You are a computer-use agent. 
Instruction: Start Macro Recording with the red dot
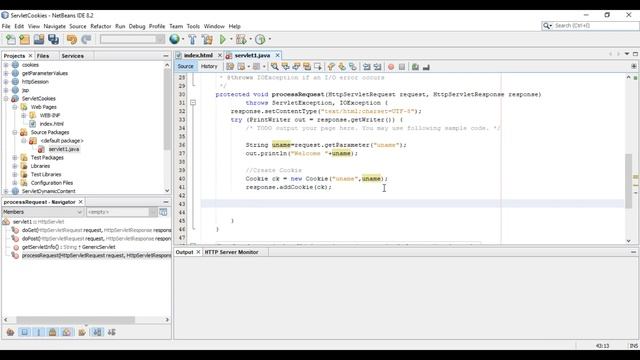click(x=391, y=67)
